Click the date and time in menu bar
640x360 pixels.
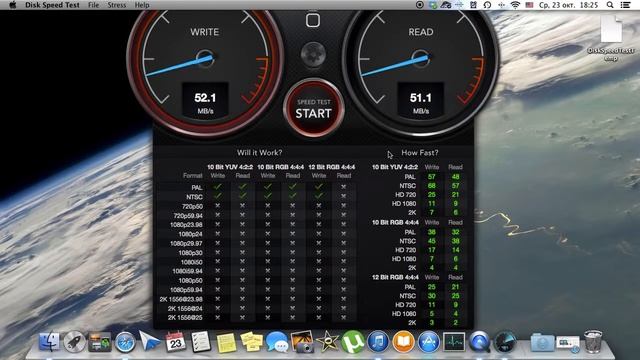pos(569,5)
